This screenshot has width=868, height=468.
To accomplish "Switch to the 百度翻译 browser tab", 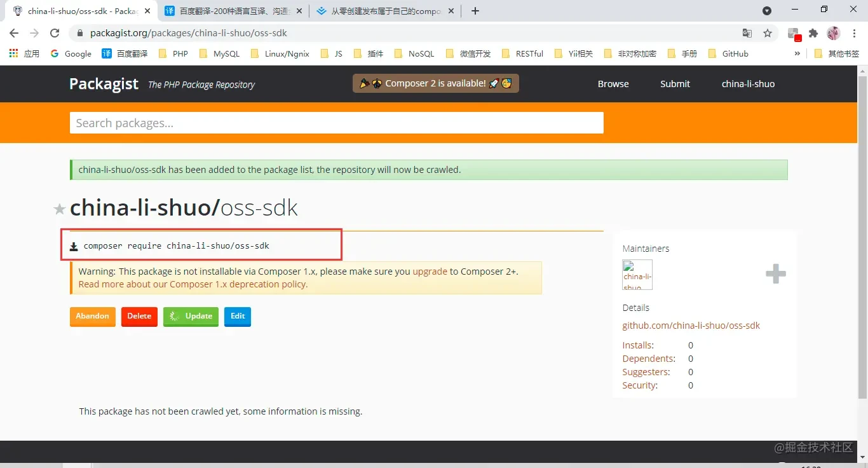I will [232, 11].
